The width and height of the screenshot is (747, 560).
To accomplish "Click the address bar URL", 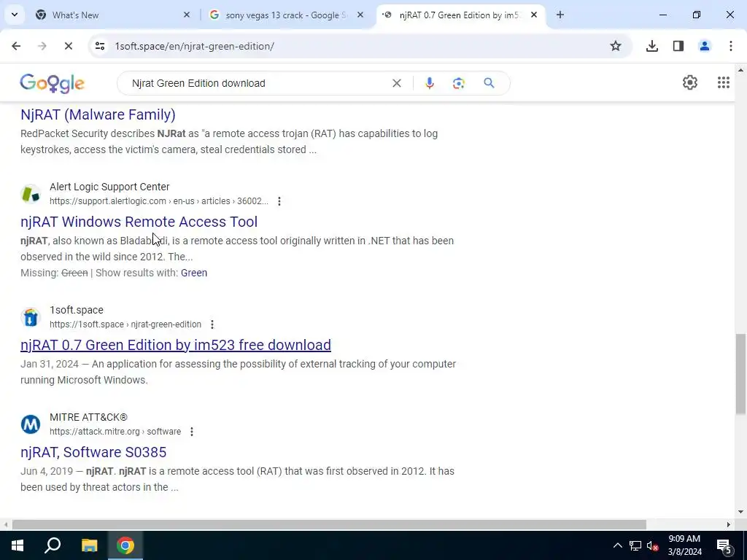I will point(194,46).
